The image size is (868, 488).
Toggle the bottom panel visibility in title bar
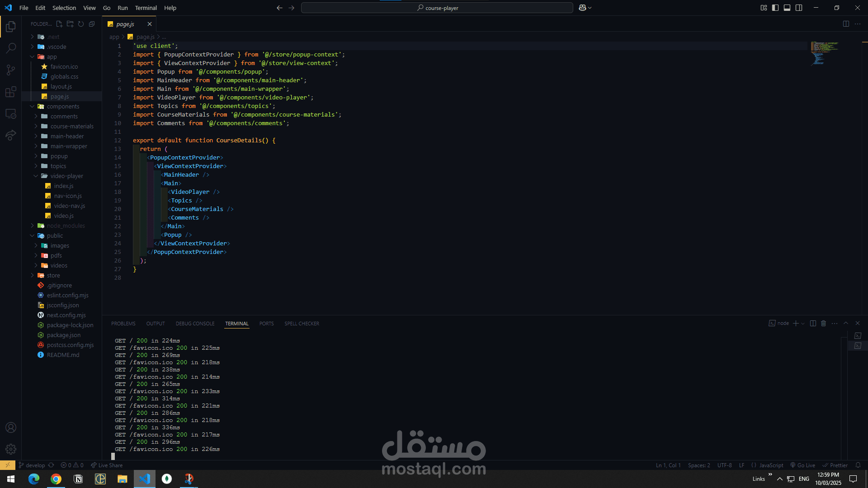[x=787, y=8]
